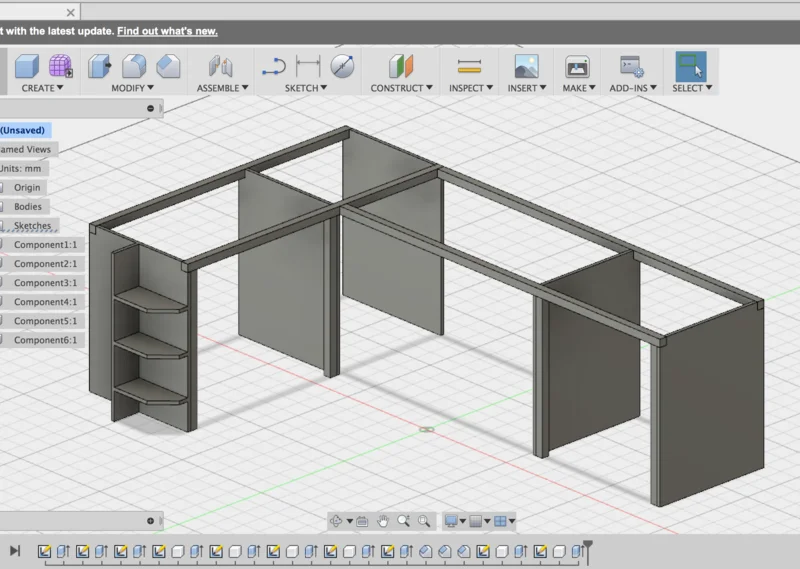Click the Find out what's new link
Image resolution: width=800 pixels, height=569 pixels.
tap(167, 31)
